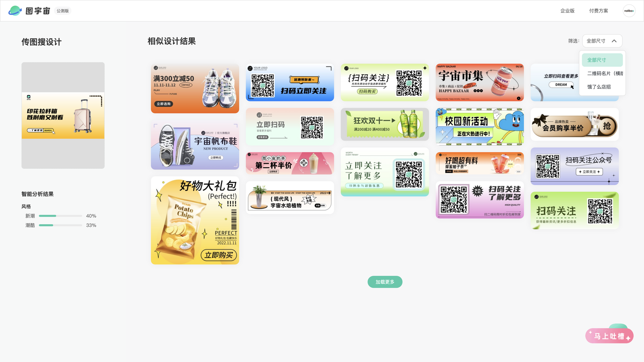This screenshot has width=644, height=362.
Task: Open the 会员购享半价 design card
Action: tap(574, 124)
